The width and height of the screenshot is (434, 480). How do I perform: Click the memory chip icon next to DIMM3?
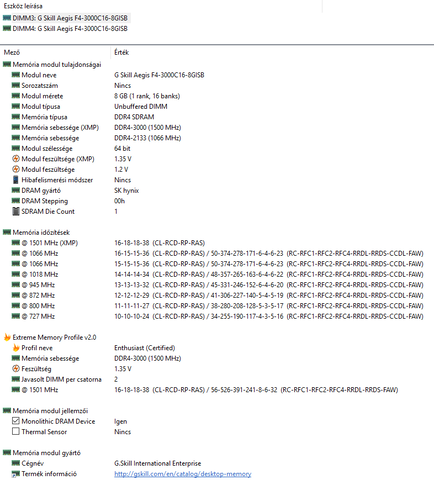click(x=7, y=18)
